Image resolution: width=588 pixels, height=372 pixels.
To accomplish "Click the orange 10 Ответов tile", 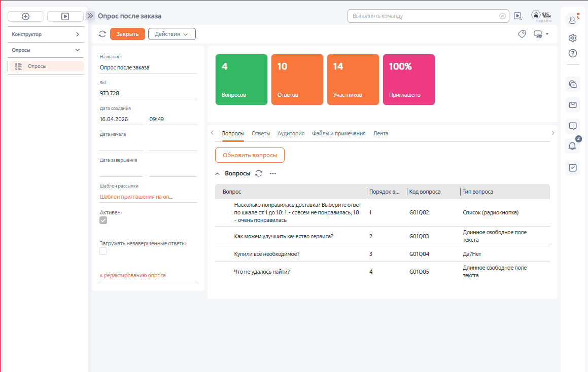I will coord(297,80).
